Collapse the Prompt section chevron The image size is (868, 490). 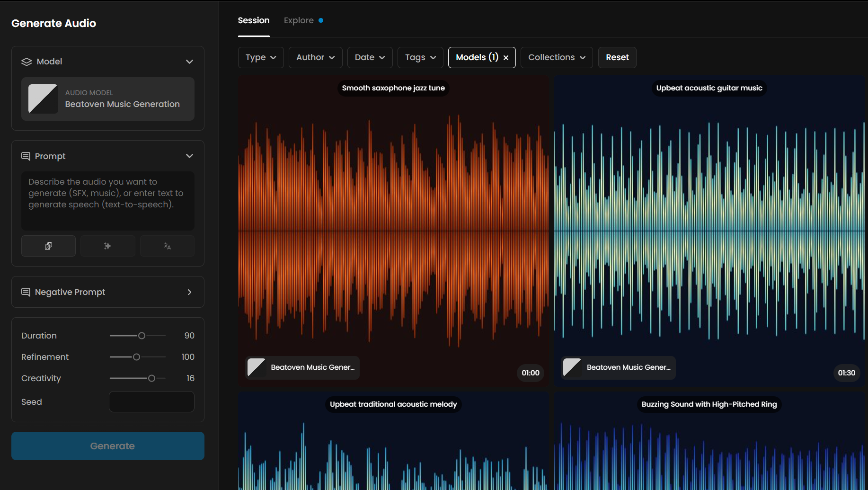(x=189, y=156)
